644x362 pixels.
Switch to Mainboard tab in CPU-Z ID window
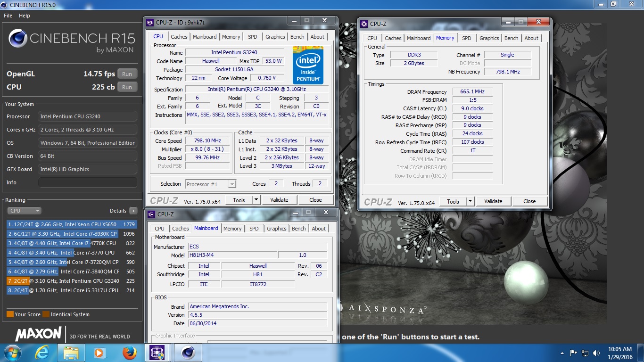pos(205,37)
